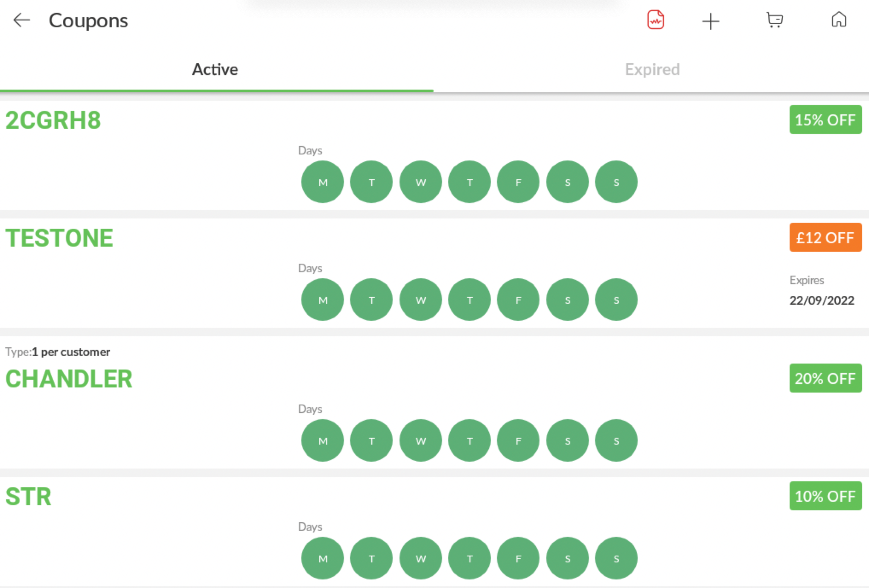Click the TESTONE expiry date 22/09/2022
This screenshot has height=588, width=869.
click(822, 300)
